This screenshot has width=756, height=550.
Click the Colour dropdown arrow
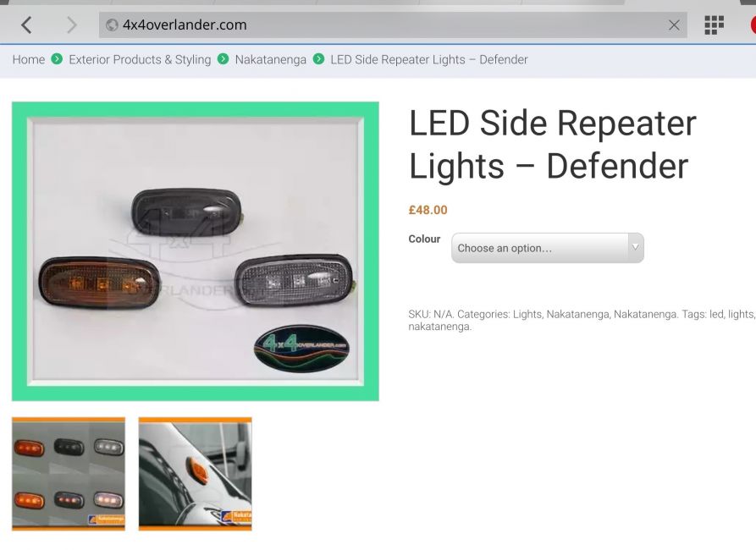click(x=635, y=247)
